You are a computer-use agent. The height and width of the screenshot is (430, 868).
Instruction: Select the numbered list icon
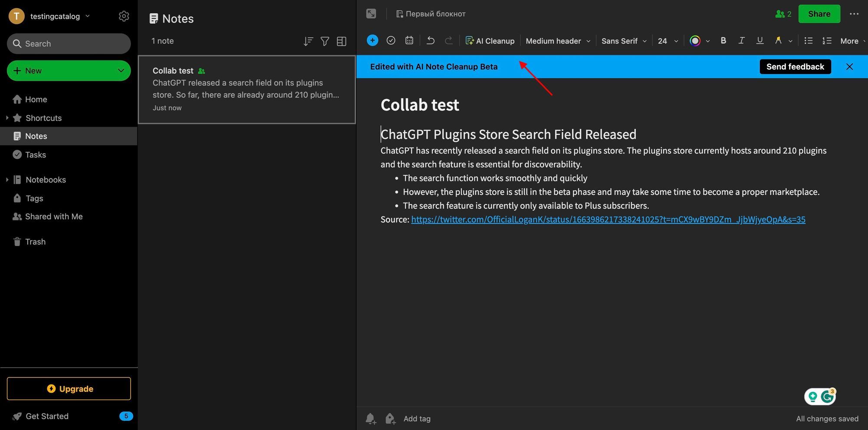pos(827,40)
